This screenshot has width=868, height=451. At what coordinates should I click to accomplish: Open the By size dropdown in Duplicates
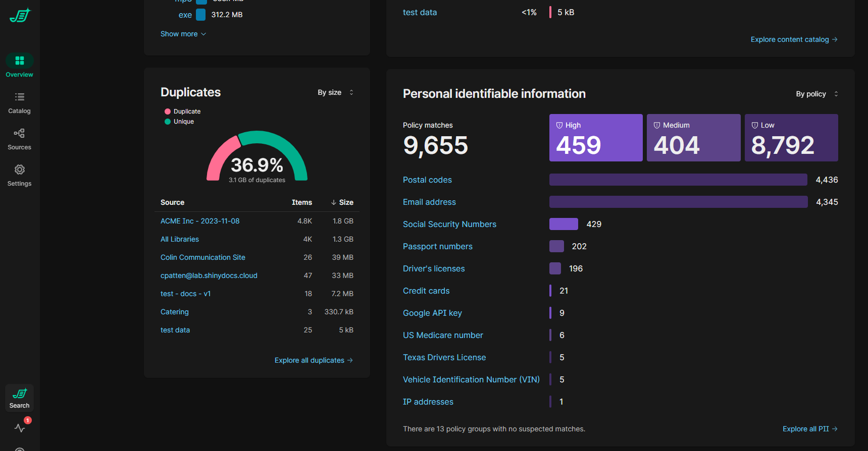335,92
